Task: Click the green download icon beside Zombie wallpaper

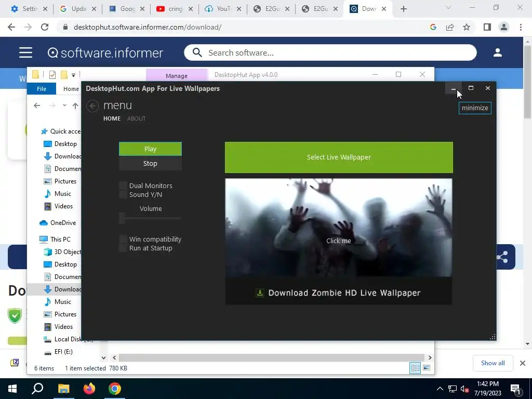Action: (x=260, y=293)
